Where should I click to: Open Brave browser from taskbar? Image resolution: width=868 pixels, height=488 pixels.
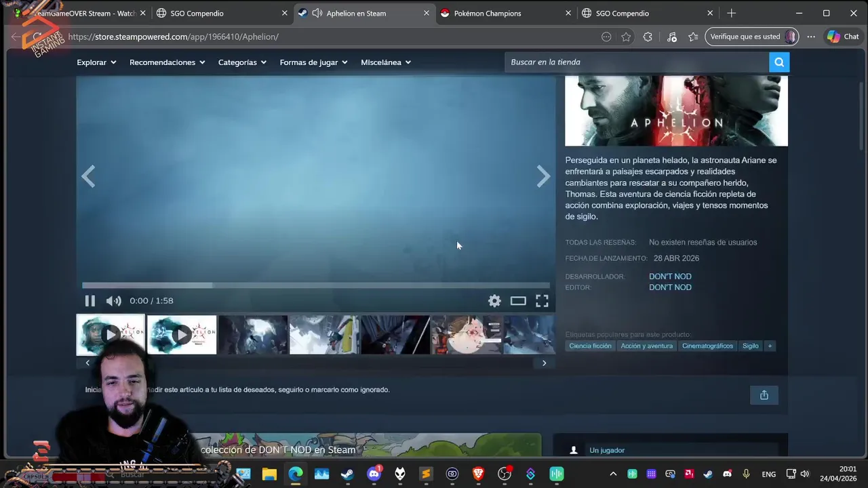coord(478,474)
